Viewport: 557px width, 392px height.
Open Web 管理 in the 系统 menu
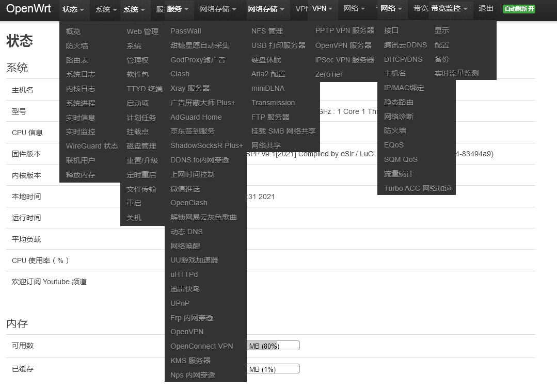(x=142, y=31)
